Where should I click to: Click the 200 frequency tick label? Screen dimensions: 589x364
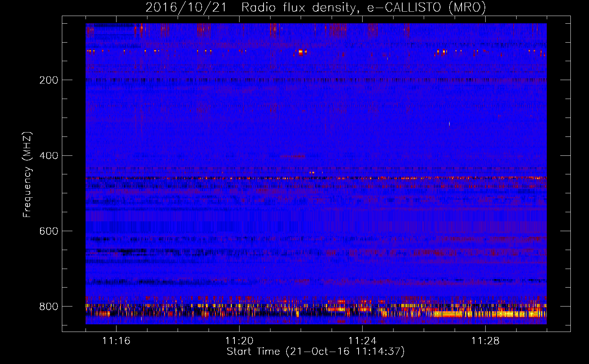point(49,80)
